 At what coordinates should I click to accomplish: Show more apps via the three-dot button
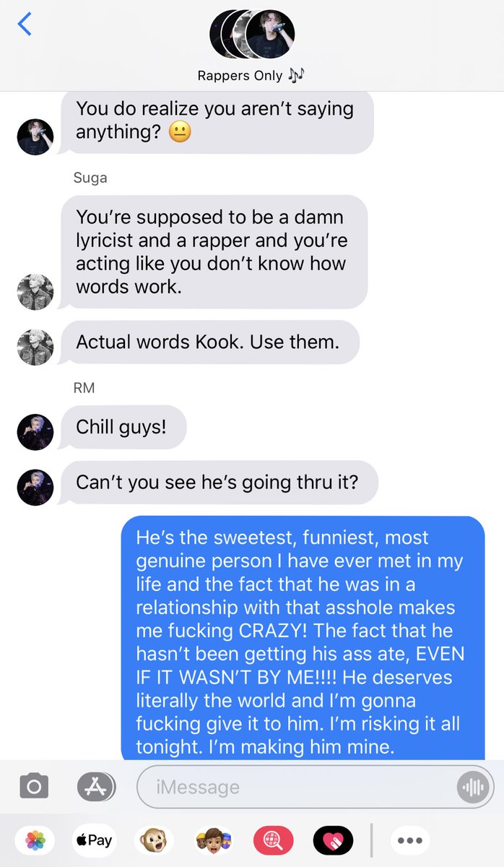click(409, 840)
